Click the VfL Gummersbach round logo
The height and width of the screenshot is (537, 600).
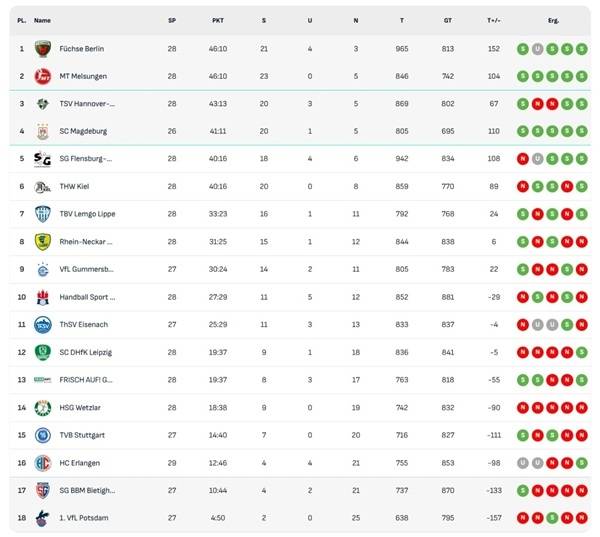tap(42, 269)
